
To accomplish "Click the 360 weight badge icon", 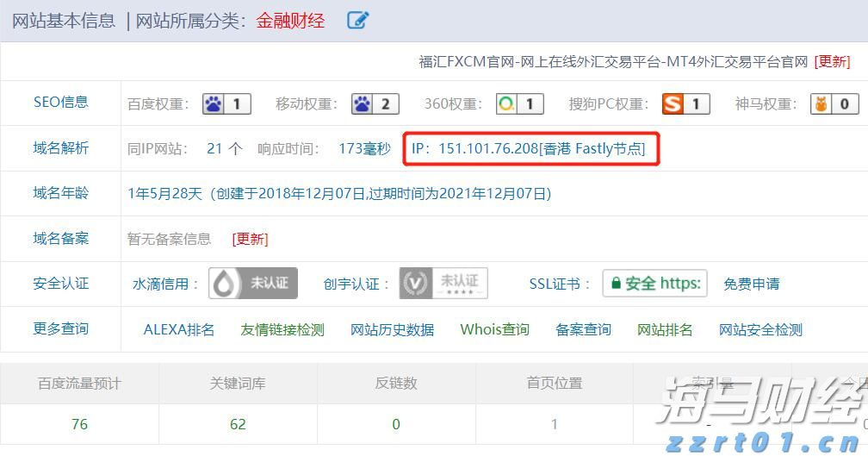I will coord(508,104).
